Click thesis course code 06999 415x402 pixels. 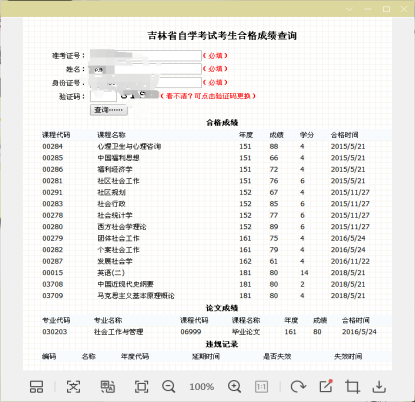(x=191, y=332)
